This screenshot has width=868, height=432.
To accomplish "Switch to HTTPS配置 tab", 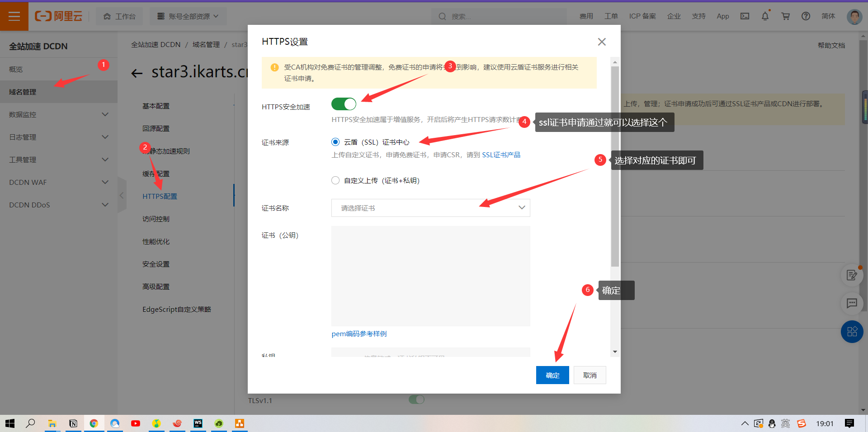I will coord(160,196).
